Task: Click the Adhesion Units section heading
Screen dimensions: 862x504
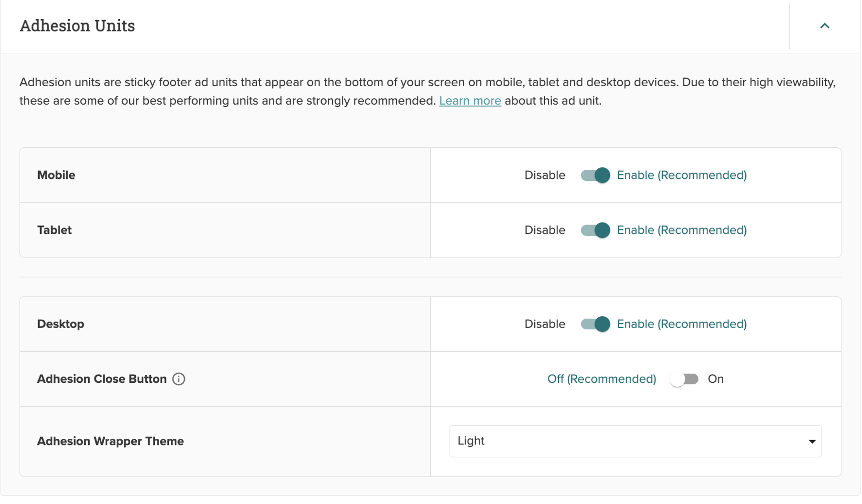Action: point(77,26)
